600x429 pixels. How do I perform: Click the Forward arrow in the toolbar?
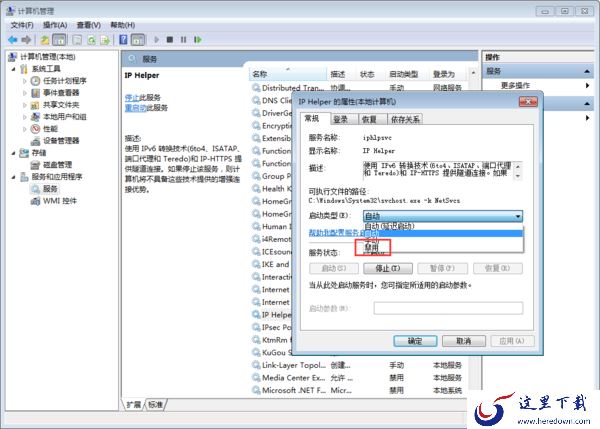(x=26, y=40)
